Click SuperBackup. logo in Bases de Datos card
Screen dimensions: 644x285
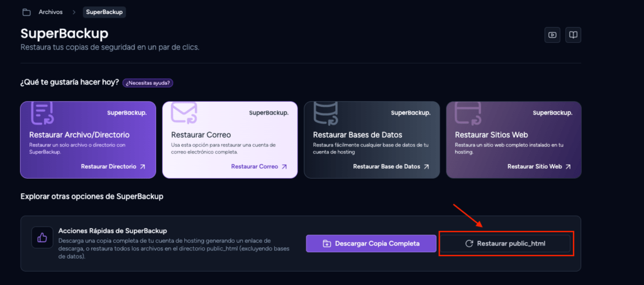click(411, 113)
